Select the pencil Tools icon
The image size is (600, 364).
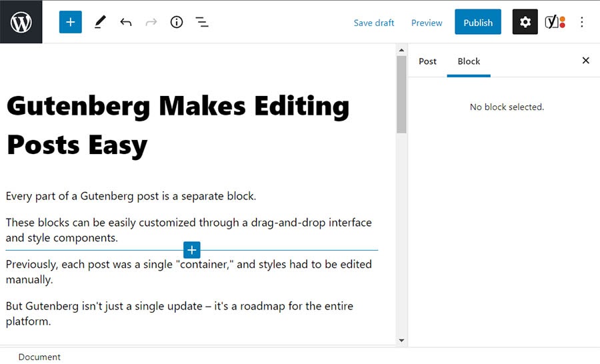click(100, 22)
